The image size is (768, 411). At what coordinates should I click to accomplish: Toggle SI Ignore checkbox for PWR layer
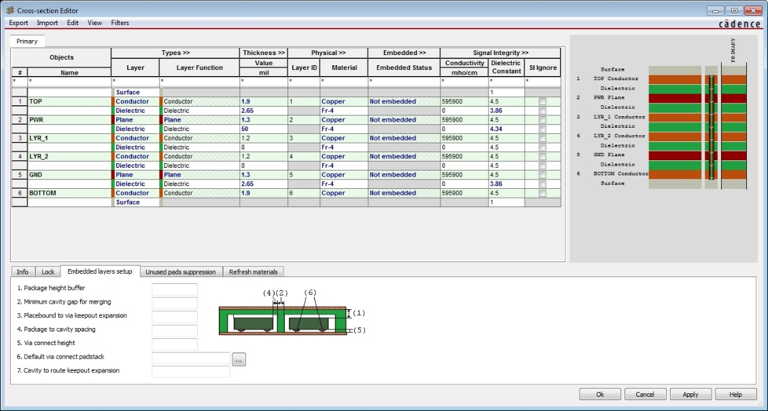(542, 120)
